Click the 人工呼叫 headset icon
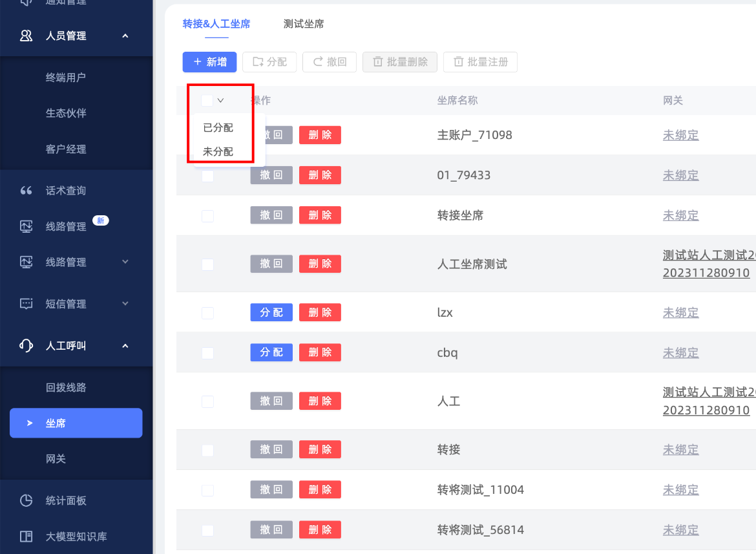 point(26,346)
